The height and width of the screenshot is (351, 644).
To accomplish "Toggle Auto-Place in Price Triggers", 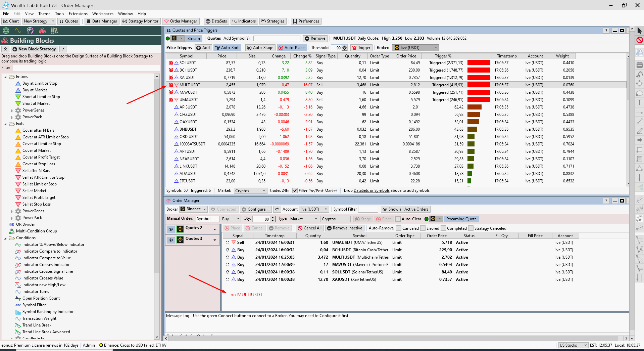I will tap(292, 48).
